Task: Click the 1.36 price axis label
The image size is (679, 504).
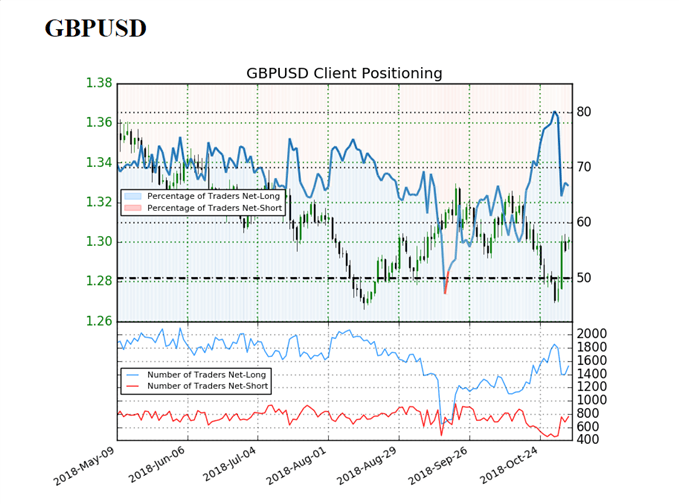Action: point(99,123)
